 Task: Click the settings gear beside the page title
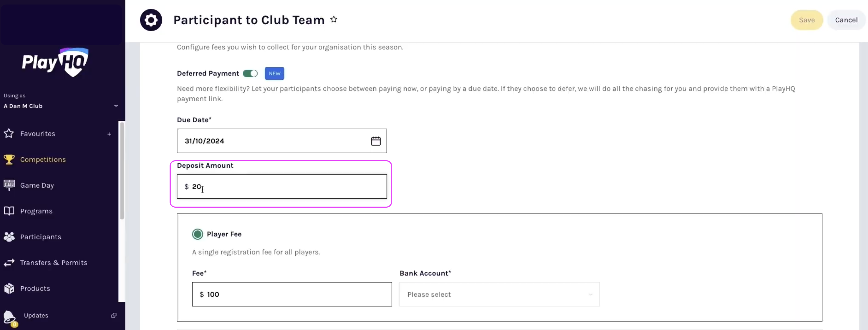coord(151,20)
